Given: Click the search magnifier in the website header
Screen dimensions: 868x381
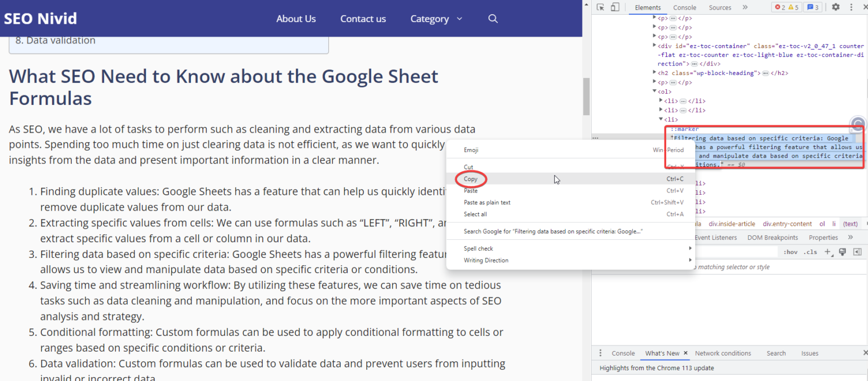Looking at the screenshot, I should click(x=493, y=19).
